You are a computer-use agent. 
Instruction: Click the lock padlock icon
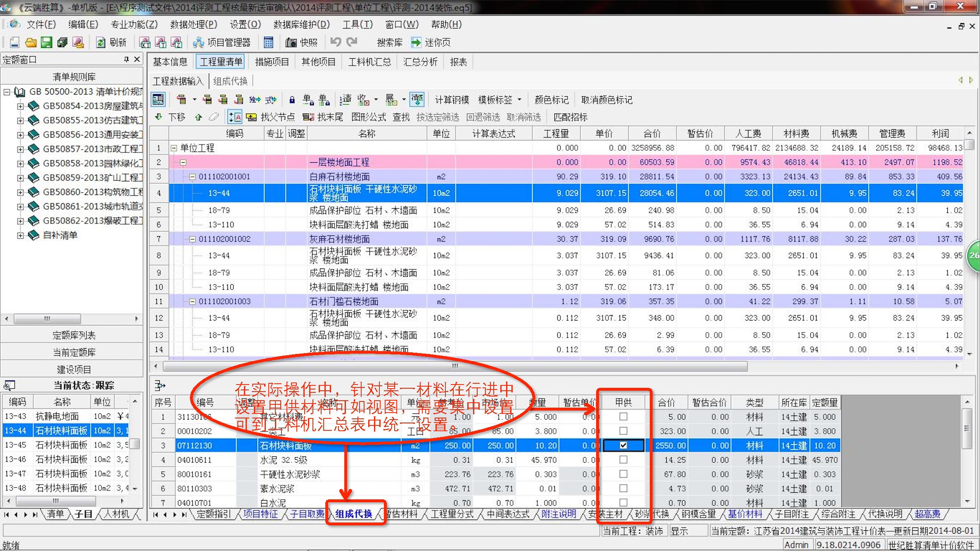(292, 100)
